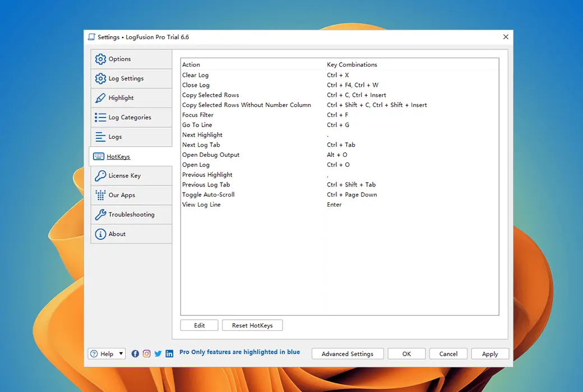Image resolution: width=583 pixels, height=392 pixels.
Task: Select the Go To Line row
Action: tap(340, 125)
